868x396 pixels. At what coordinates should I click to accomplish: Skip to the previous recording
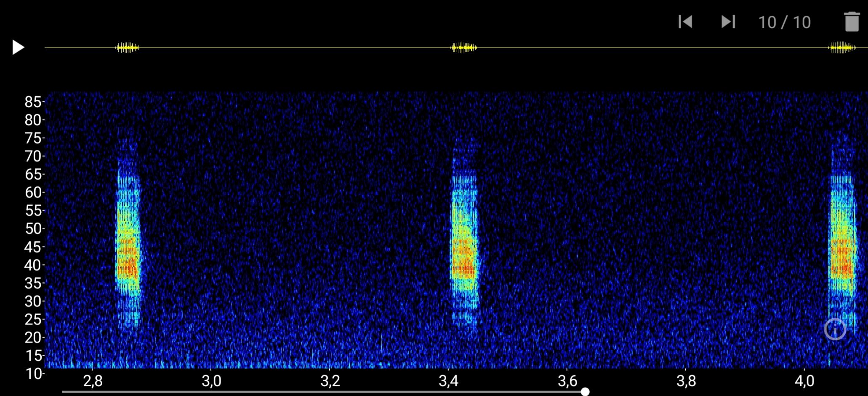(685, 22)
